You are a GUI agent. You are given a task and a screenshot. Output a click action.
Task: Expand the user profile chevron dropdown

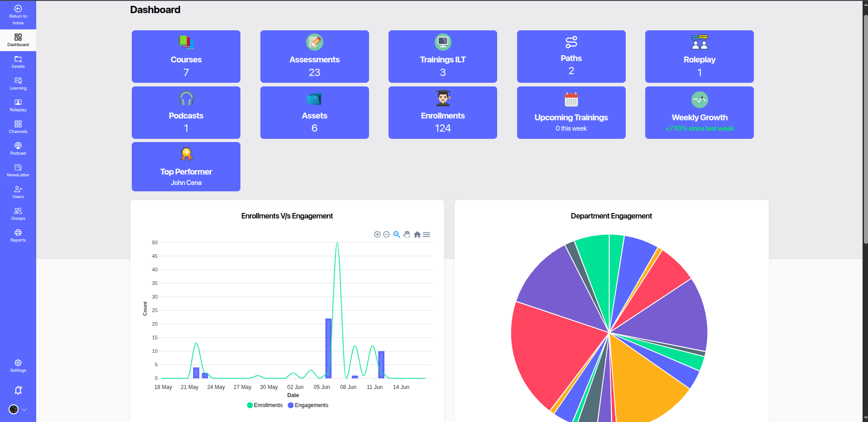[24, 410]
